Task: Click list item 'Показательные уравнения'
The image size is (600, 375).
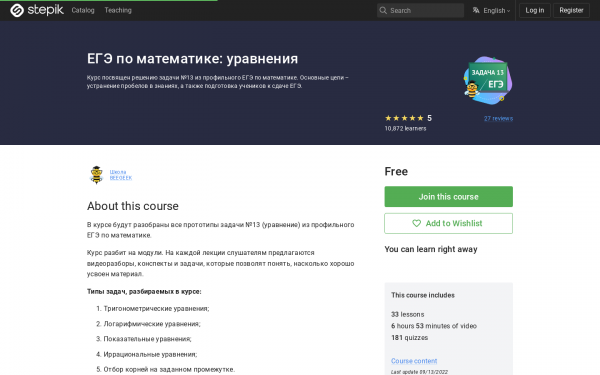Action: click(147, 339)
